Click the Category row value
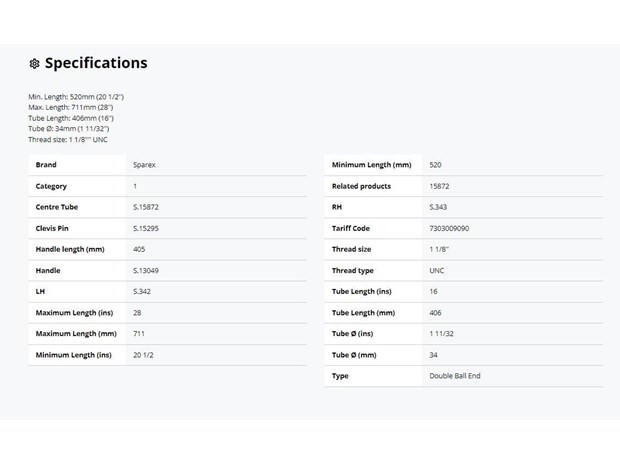This screenshot has height=465, width=620. pos(135,186)
